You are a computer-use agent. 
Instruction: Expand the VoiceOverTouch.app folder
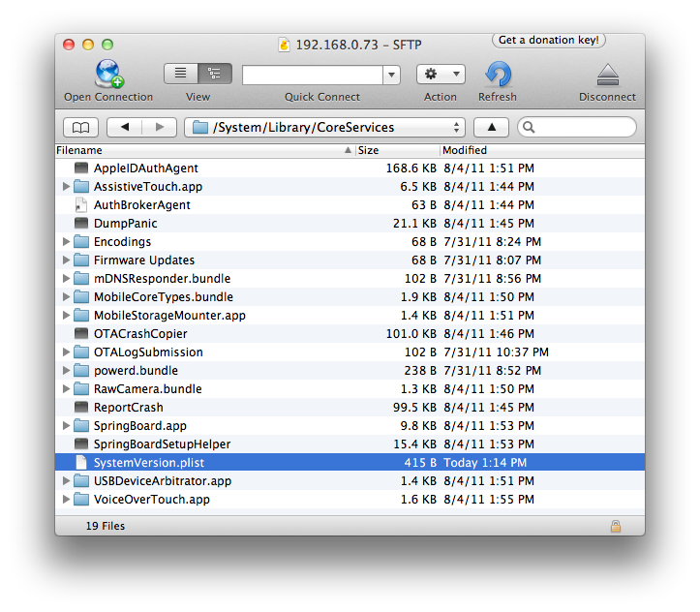[66, 500]
